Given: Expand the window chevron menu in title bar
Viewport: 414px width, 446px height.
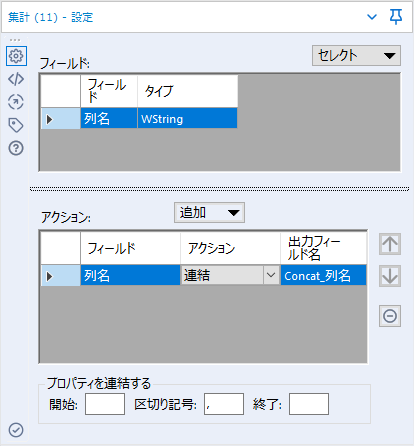Looking at the screenshot, I should pos(372,17).
